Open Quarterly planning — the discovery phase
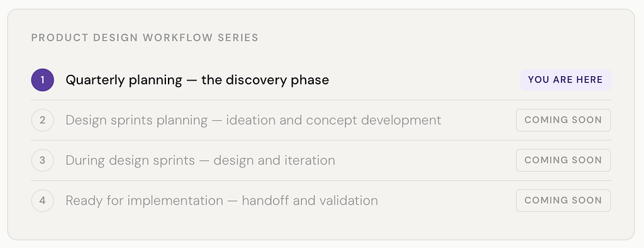Viewport: 644px width, 248px height. tap(197, 80)
